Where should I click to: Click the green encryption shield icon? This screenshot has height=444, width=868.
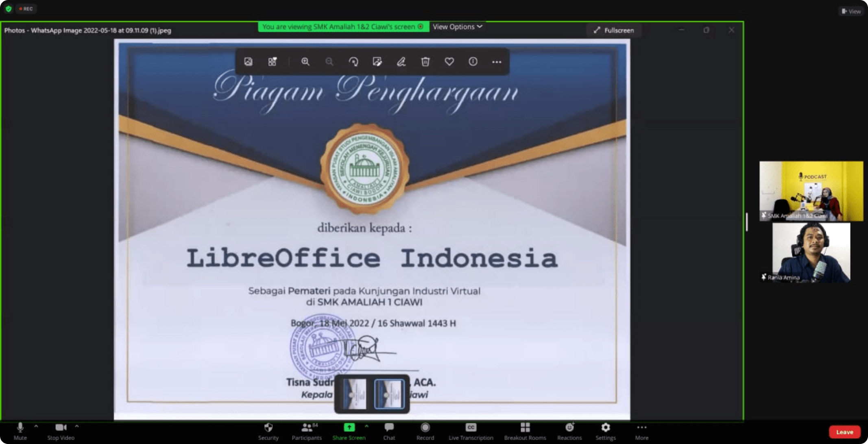[9, 9]
